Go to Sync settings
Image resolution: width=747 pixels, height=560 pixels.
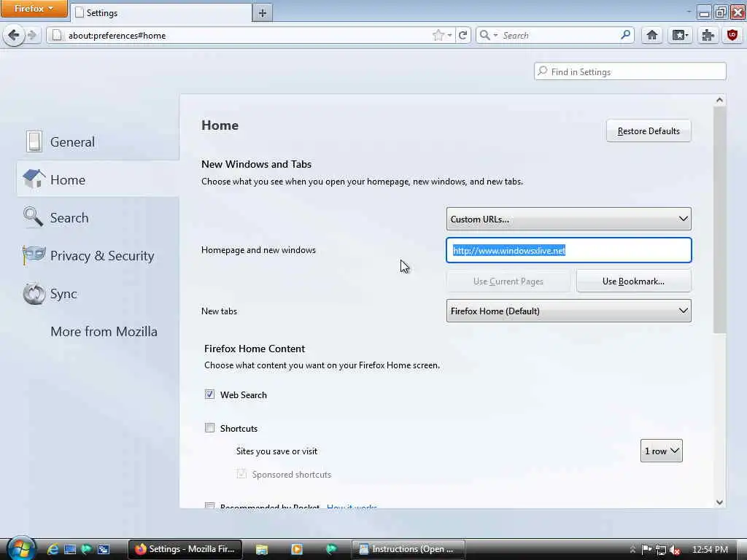[x=98, y=294]
